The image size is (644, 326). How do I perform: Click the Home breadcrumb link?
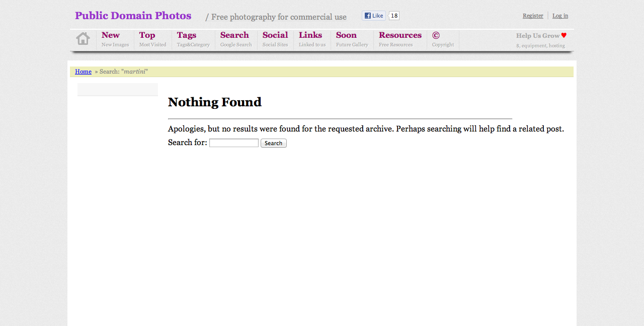pos(83,72)
